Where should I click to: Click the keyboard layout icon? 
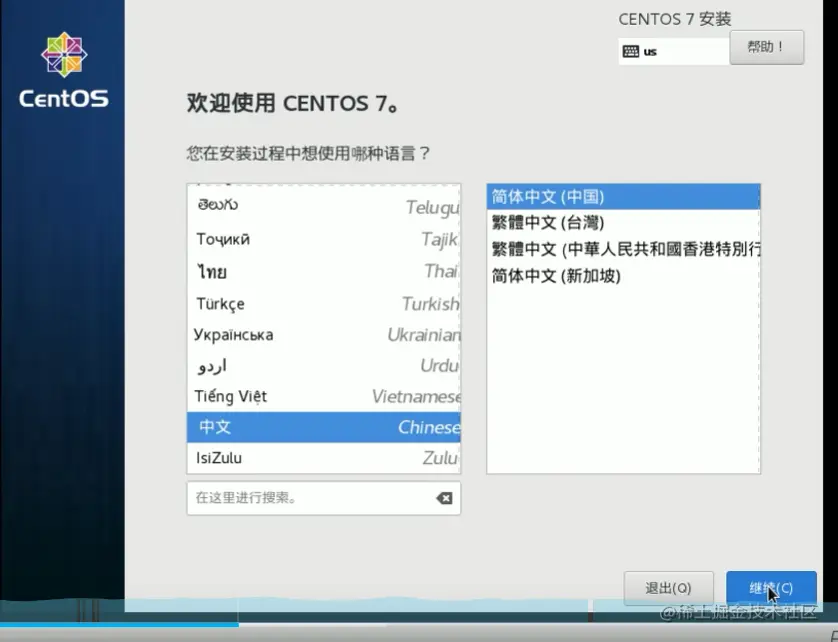click(631, 51)
